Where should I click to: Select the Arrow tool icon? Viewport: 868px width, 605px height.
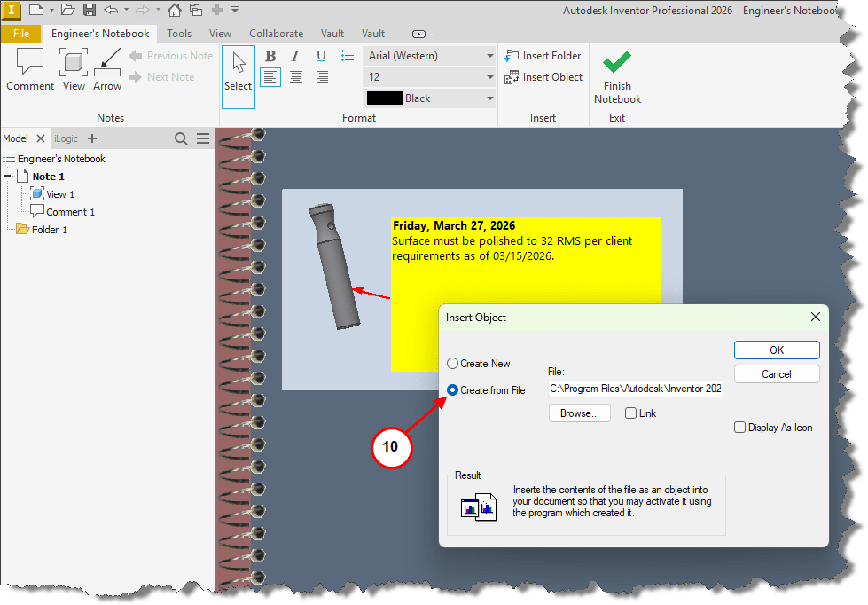pyautogui.click(x=107, y=61)
